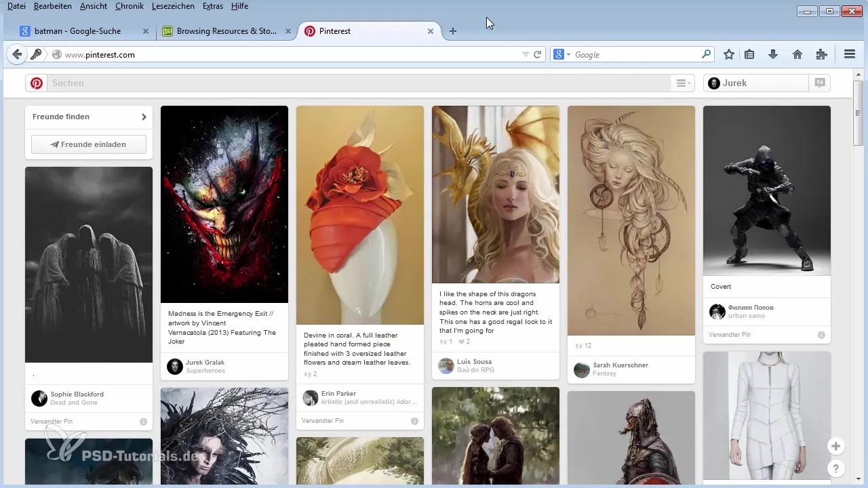Viewport: 868px width, 488px height.
Task: Switch to Browsing Resources & Sto... tab
Action: pos(226,31)
